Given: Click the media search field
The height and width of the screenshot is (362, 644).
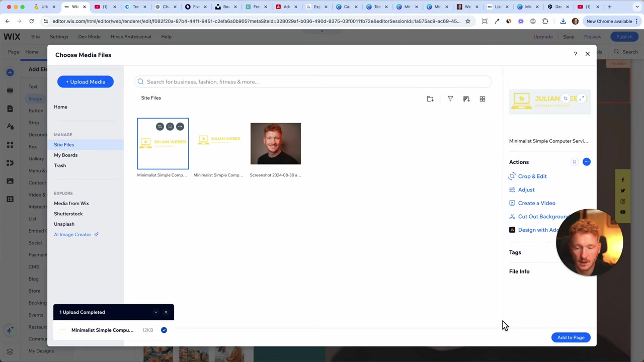Looking at the screenshot, I should tap(313, 81).
